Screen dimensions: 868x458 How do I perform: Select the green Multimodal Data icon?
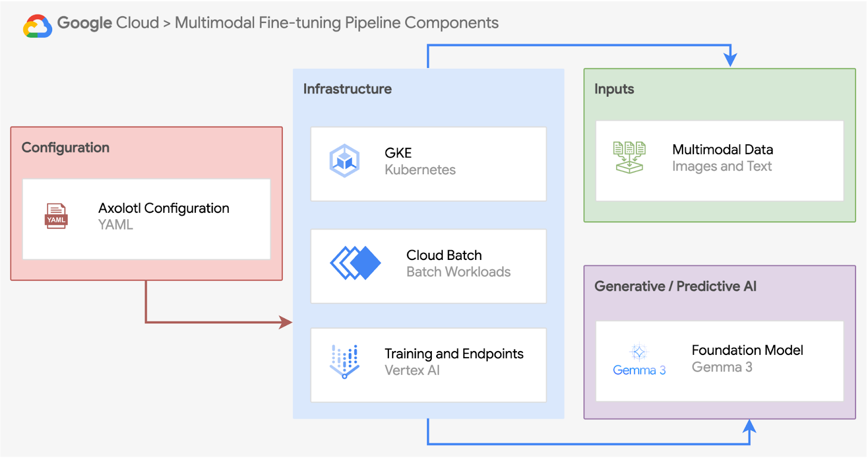coord(629,157)
